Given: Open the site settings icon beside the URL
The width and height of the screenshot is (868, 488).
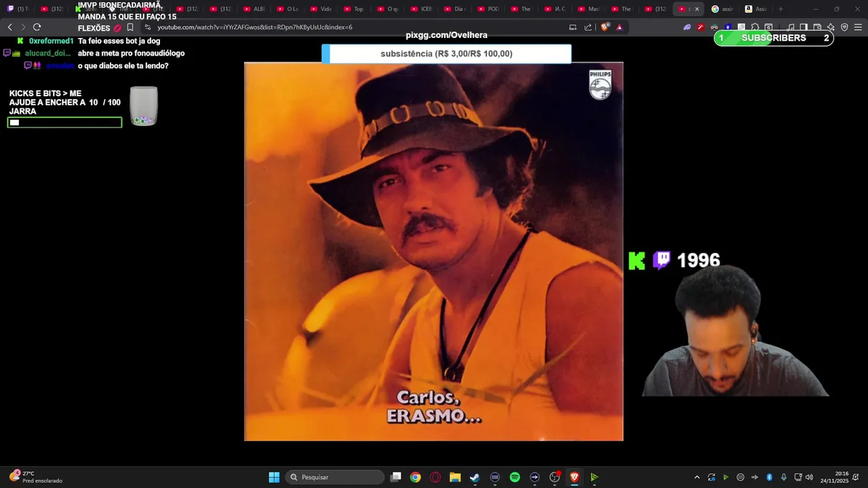Looking at the screenshot, I should [x=148, y=27].
